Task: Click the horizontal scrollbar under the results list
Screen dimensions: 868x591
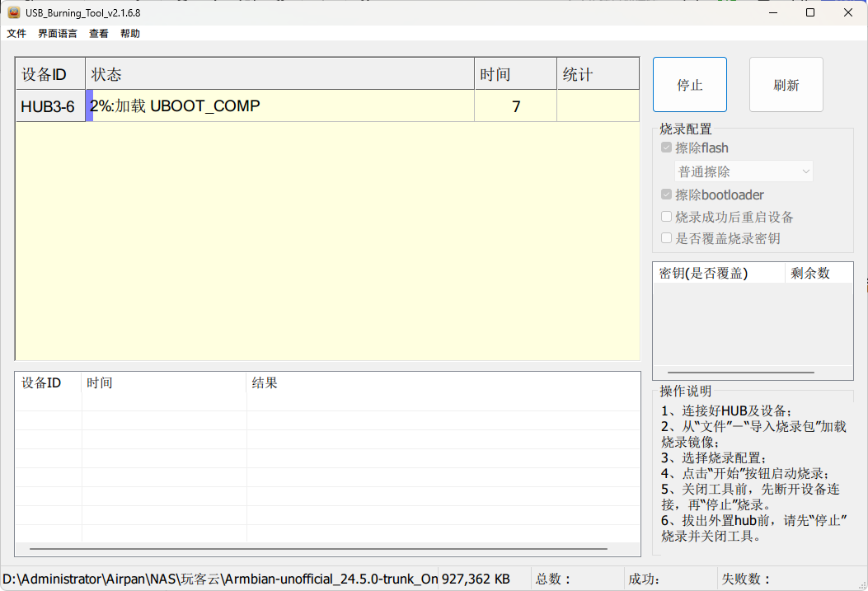Action: click(x=318, y=548)
